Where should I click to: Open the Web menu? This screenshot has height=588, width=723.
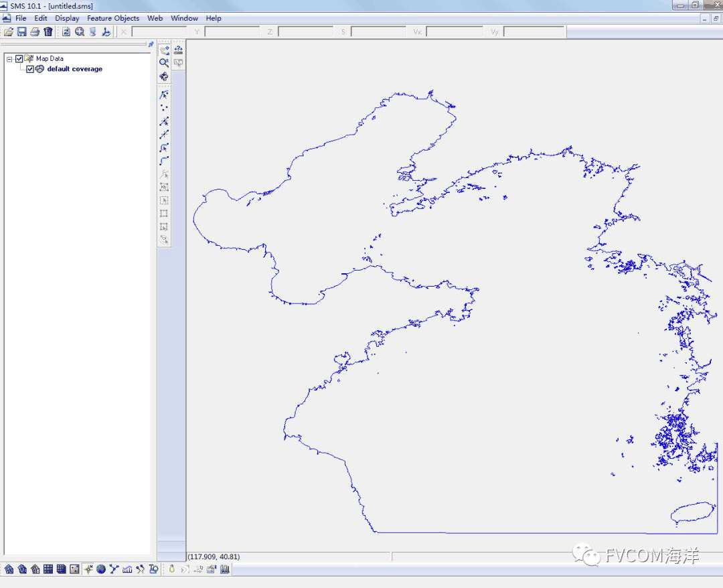pyautogui.click(x=155, y=18)
